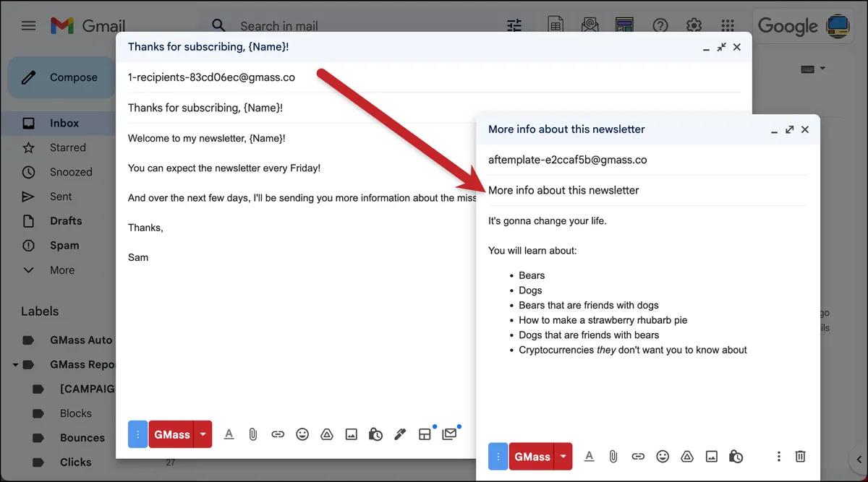
Task: Click the GMass email list builder icon
Action: point(590,26)
